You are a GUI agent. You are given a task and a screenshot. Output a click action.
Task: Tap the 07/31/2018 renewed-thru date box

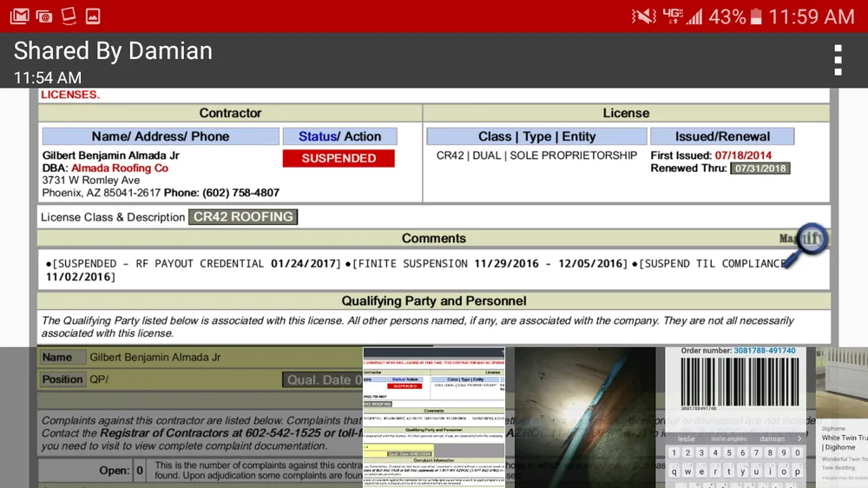(x=759, y=168)
